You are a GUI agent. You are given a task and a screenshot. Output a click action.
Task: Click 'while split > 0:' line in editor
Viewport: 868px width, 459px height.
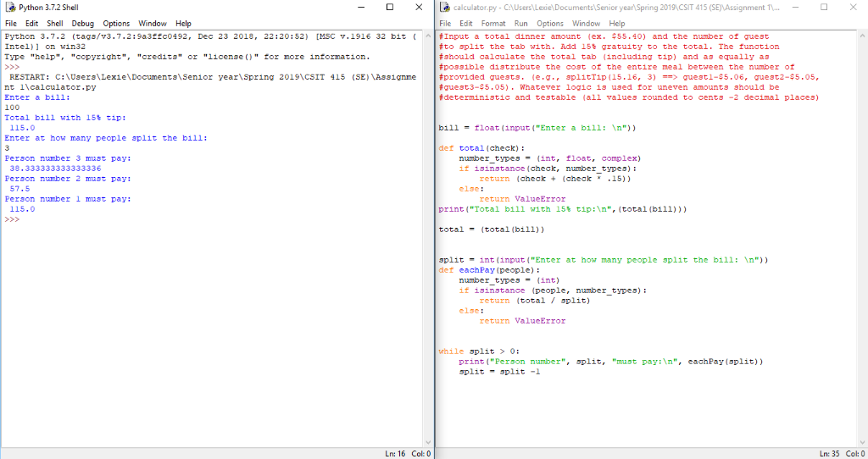479,351
